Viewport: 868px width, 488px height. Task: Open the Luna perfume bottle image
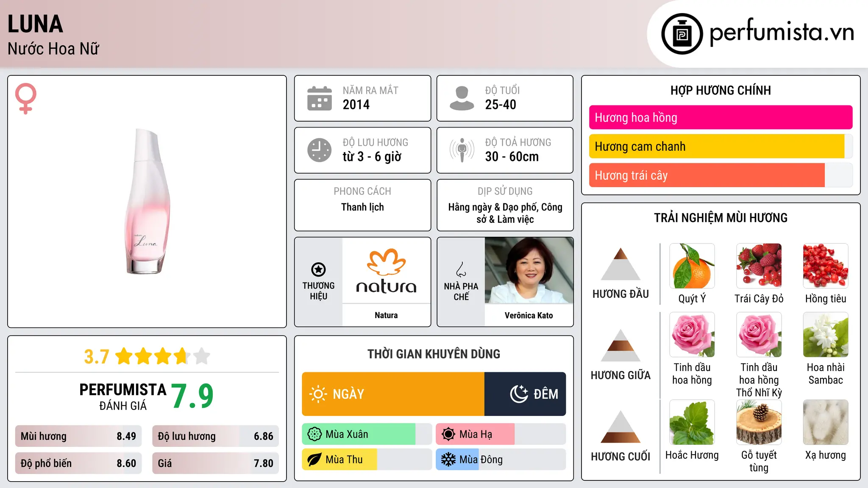(x=147, y=201)
